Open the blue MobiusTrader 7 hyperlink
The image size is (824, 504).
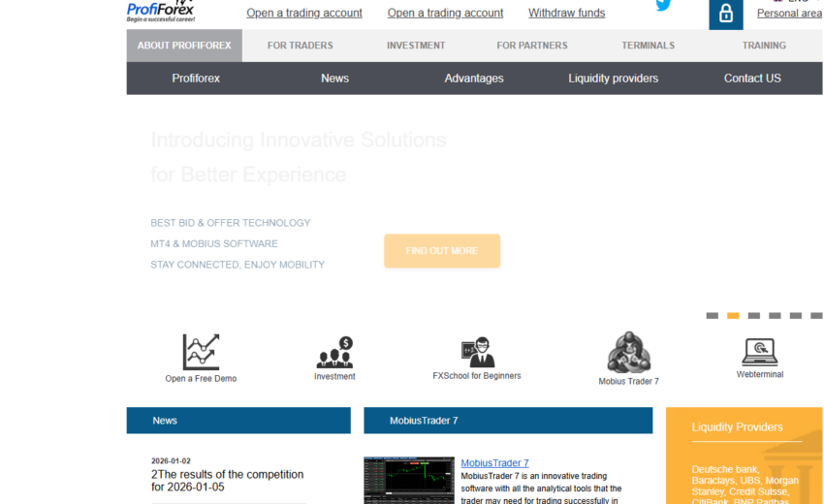[x=494, y=463]
